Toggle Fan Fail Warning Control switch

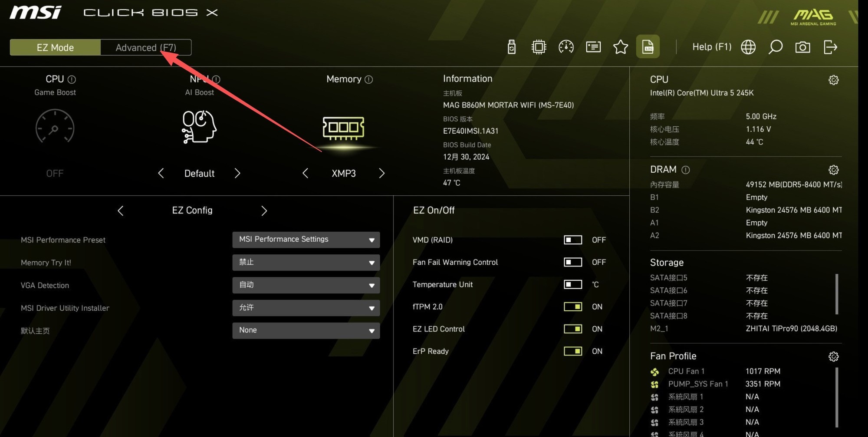[573, 262]
